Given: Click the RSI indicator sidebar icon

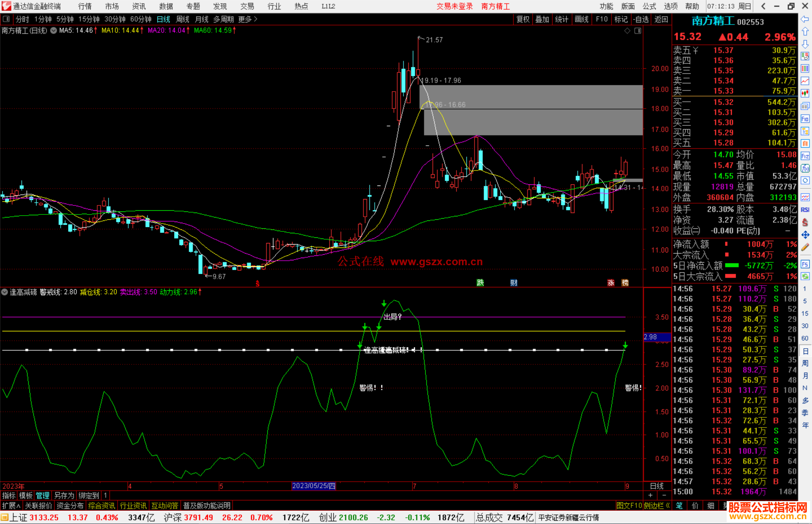Looking at the screenshot, I should pos(805,210).
